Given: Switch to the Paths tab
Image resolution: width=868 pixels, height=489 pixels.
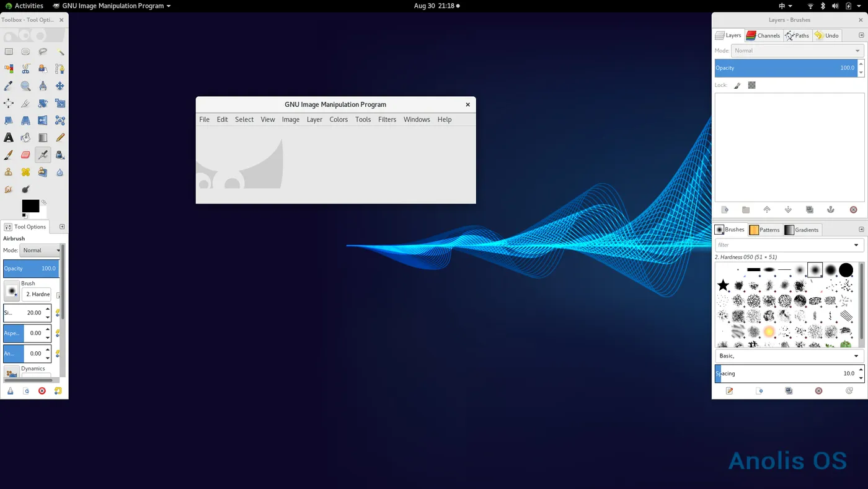Looking at the screenshot, I should click(797, 35).
